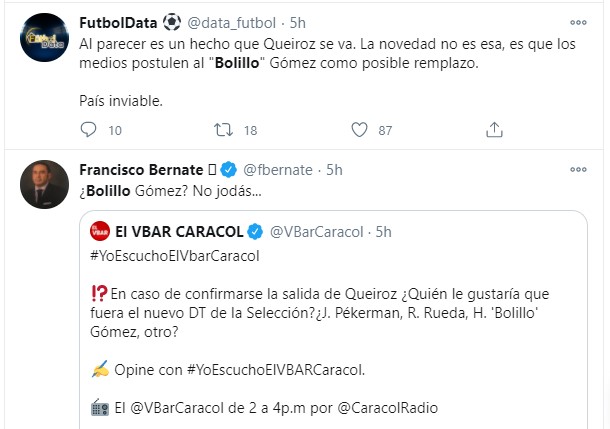610x429 pixels.
Task: Like the FutbolData tweet
Action: [x=359, y=130]
